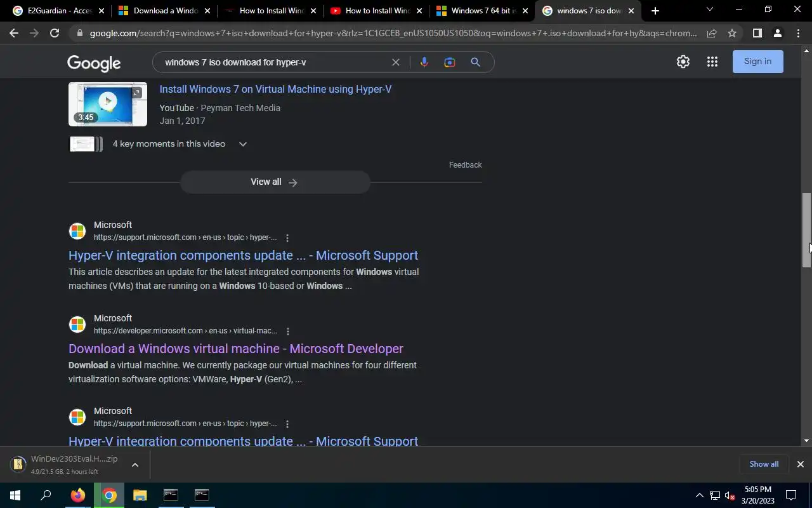Close the YouTube How to Install tab
This screenshot has height=508, width=812.
pyautogui.click(x=419, y=11)
